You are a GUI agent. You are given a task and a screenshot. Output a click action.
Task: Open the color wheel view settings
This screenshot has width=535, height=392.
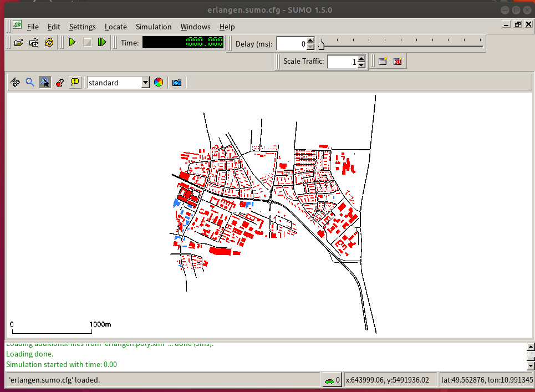[x=159, y=83]
